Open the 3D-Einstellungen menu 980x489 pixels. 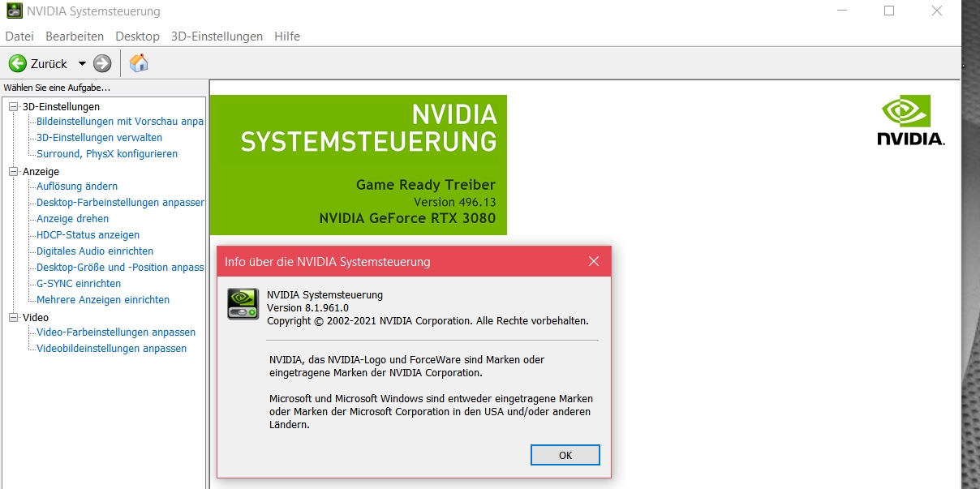217,36
